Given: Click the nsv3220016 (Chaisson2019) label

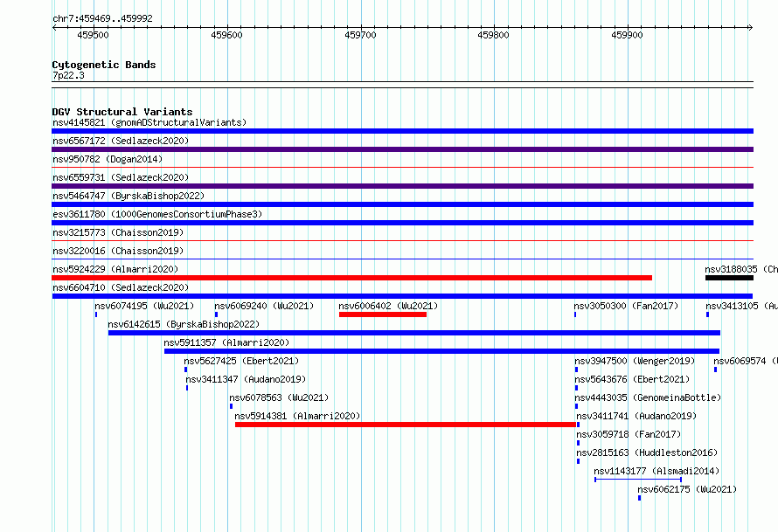Looking at the screenshot, I should click(x=118, y=251).
